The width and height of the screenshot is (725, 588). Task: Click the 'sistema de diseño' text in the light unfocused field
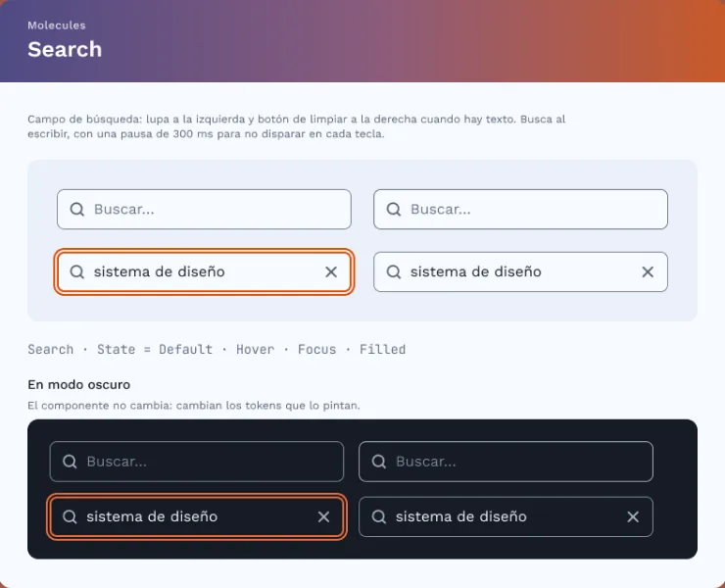pos(476,271)
